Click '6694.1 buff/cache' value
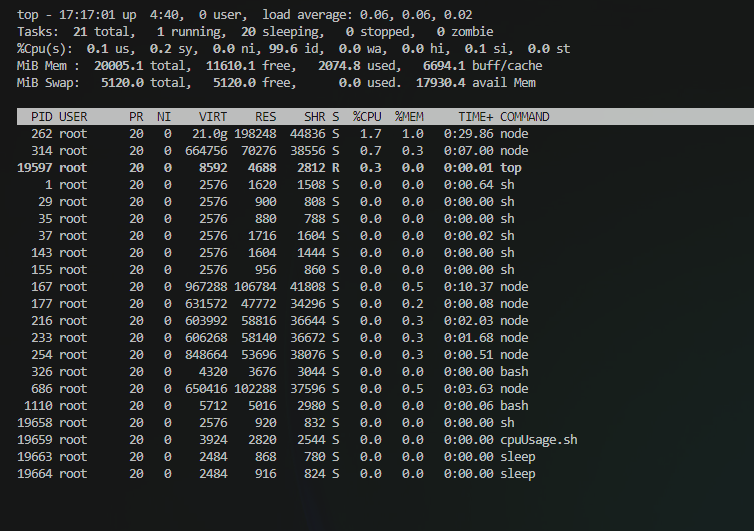Viewport: 754px width, 531px height. (482, 66)
